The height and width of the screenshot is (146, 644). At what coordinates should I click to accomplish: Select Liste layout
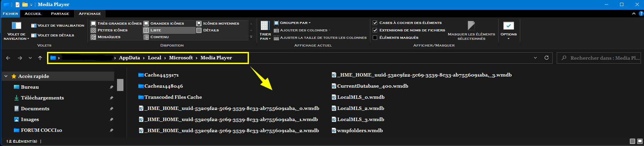tap(169, 30)
